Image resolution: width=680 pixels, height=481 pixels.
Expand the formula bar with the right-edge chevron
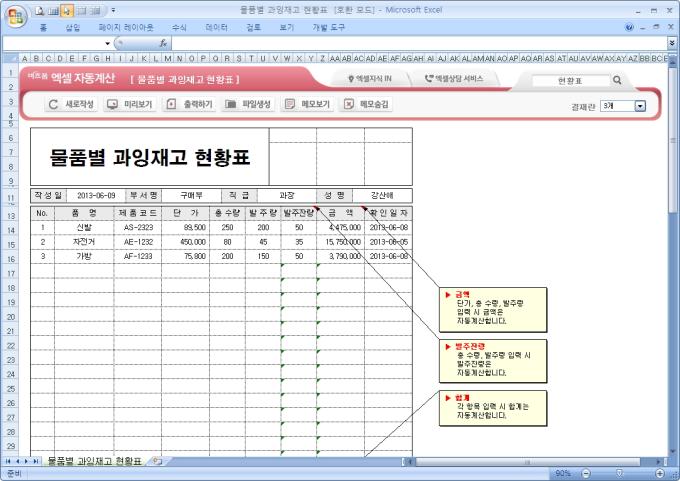tap(672, 43)
